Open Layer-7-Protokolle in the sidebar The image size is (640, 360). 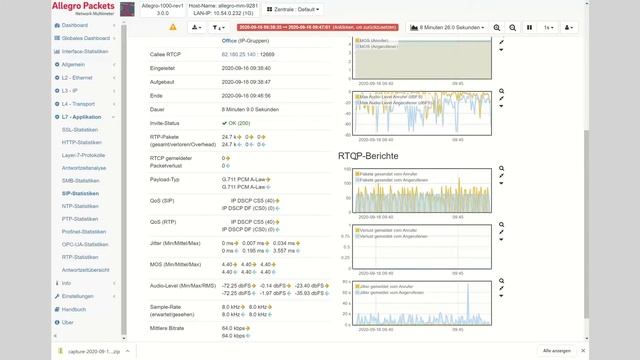83,155
